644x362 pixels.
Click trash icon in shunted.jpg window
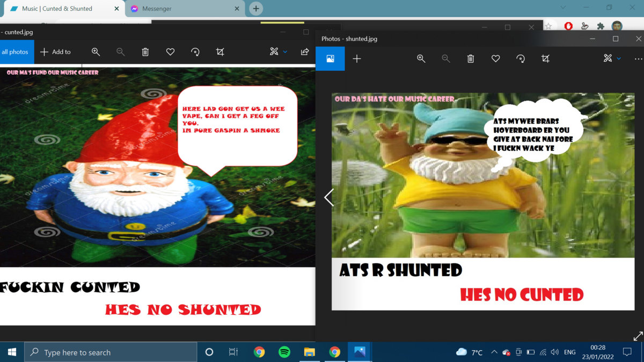pyautogui.click(x=471, y=58)
